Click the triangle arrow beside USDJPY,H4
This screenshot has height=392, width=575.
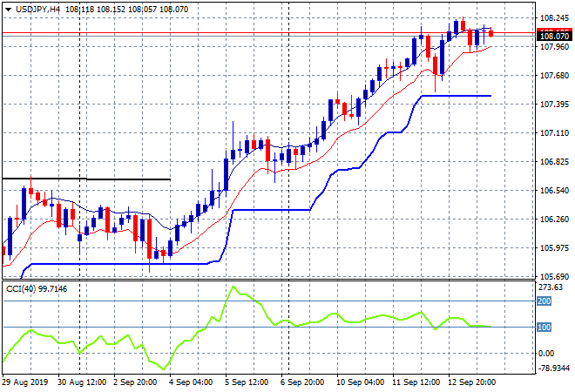tap(8, 10)
